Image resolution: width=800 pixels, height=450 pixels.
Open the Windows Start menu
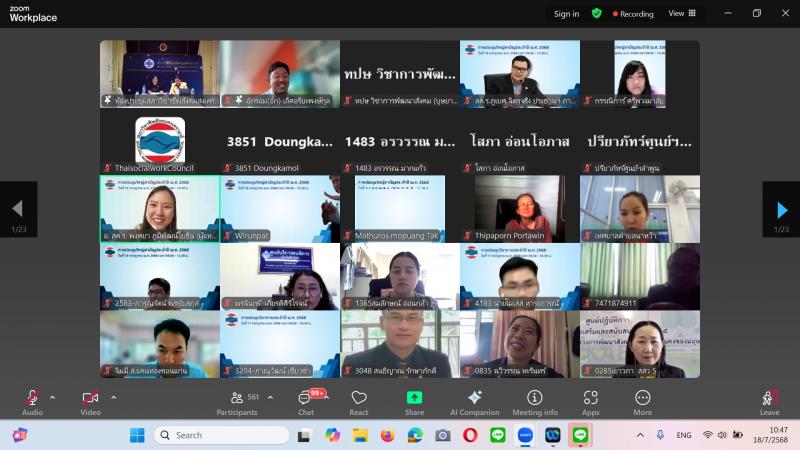(x=137, y=435)
